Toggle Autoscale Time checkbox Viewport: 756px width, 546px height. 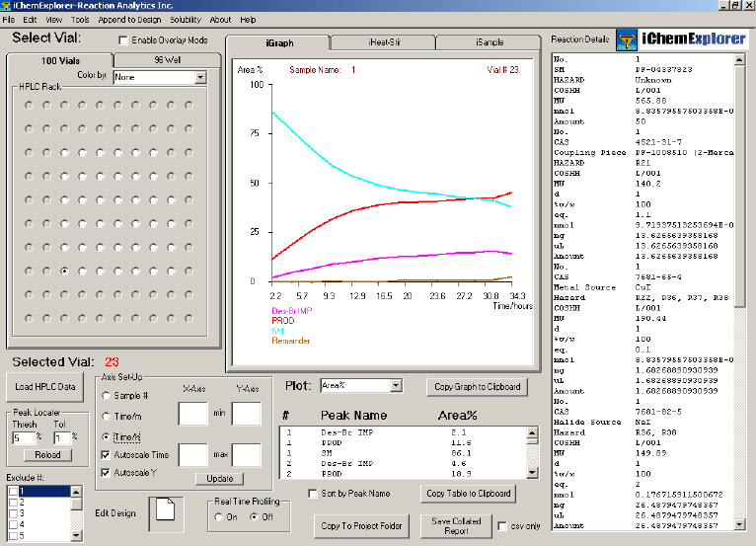tap(107, 455)
